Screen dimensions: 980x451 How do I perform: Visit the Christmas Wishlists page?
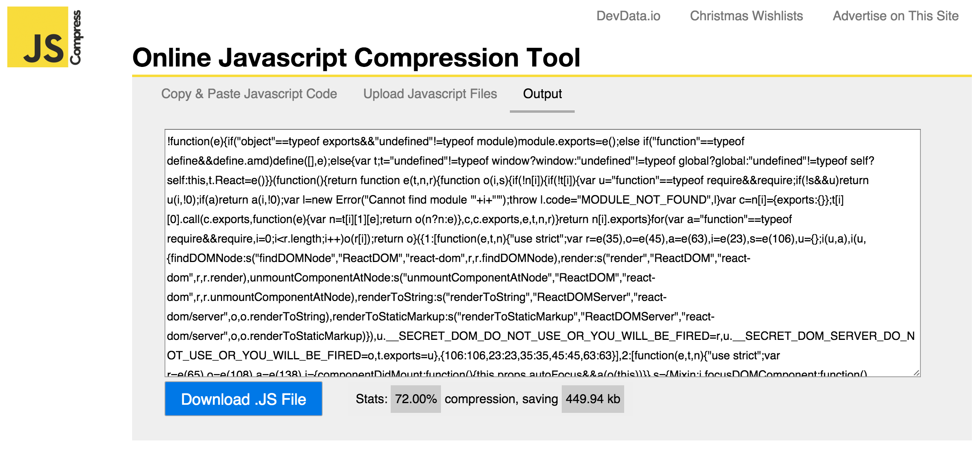pyautogui.click(x=746, y=15)
